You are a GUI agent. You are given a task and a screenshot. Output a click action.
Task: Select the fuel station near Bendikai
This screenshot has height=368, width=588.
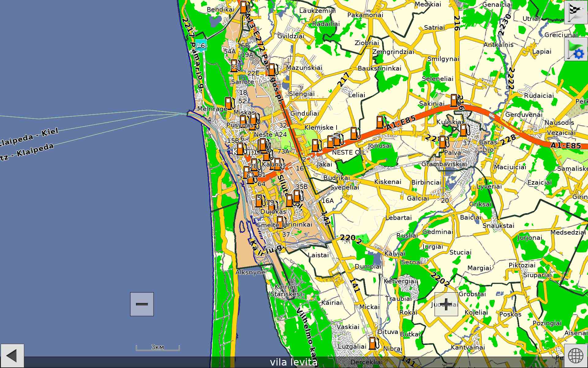[x=244, y=7]
